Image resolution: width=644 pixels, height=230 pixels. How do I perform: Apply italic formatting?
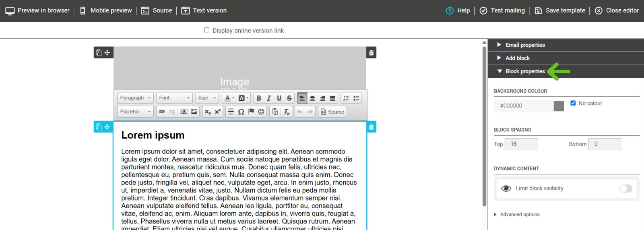[269, 98]
